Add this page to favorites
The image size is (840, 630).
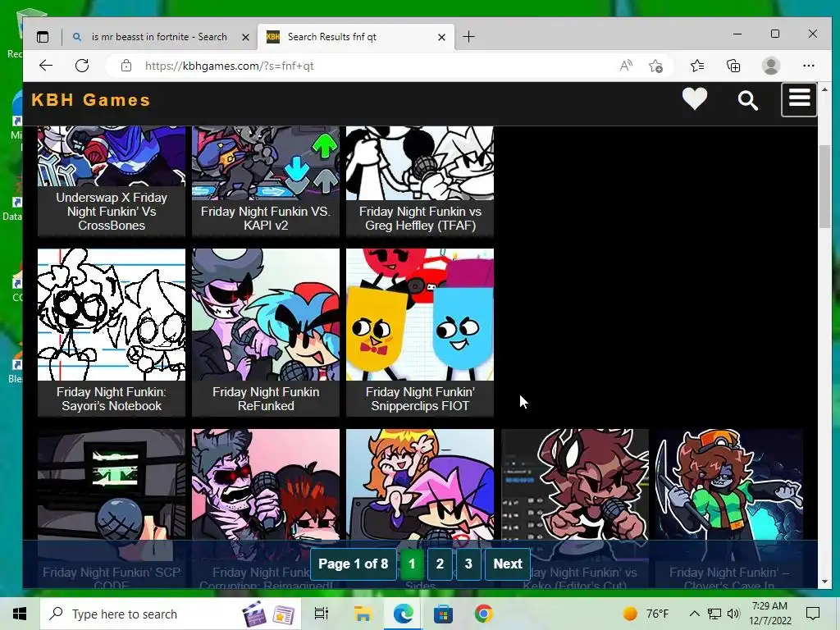click(x=655, y=66)
